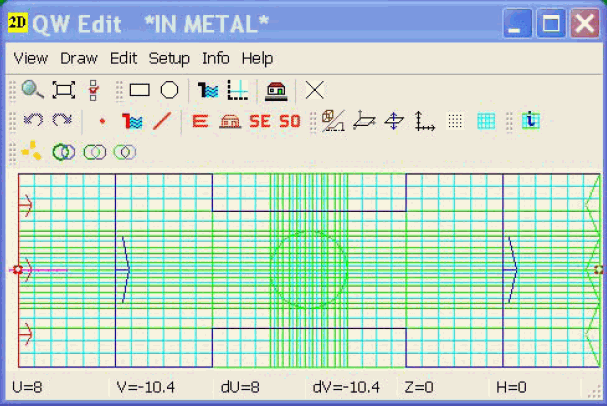
Task: Open the View menu
Action: [31, 58]
